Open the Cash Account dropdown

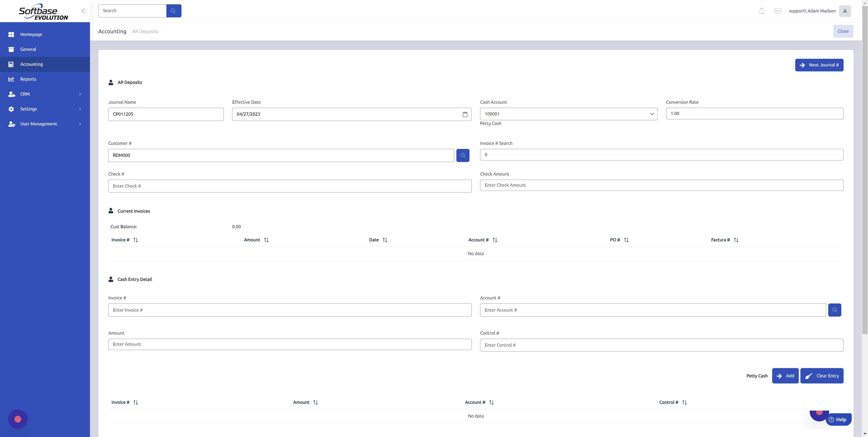point(568,114)
